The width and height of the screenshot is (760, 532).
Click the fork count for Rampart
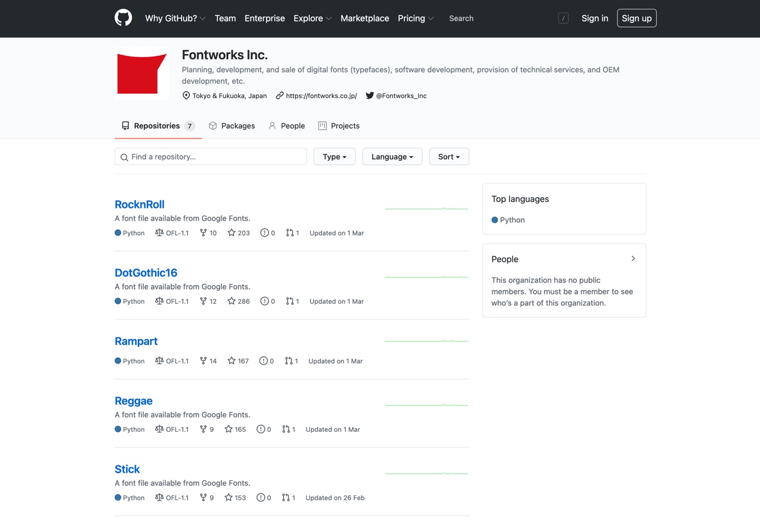[208, 360]
